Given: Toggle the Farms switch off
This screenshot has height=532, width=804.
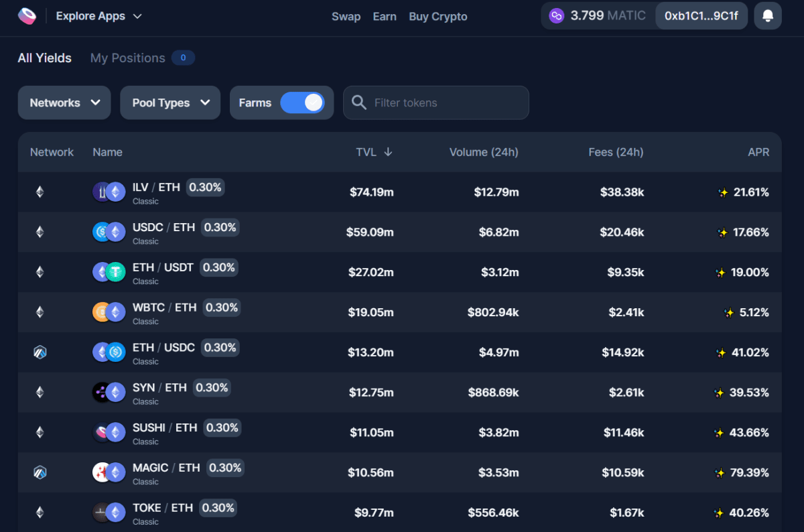Looking at the screenshot, I should [x=302, y=103].
